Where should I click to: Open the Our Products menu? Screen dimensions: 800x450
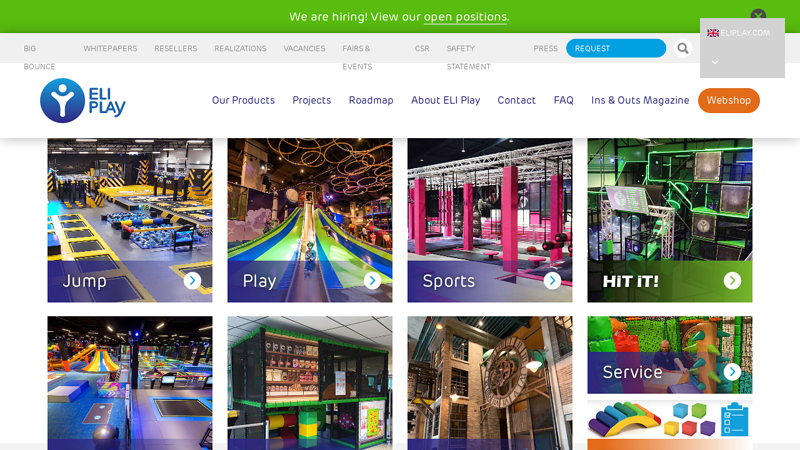pyautogui.click(x=243, y=101)
